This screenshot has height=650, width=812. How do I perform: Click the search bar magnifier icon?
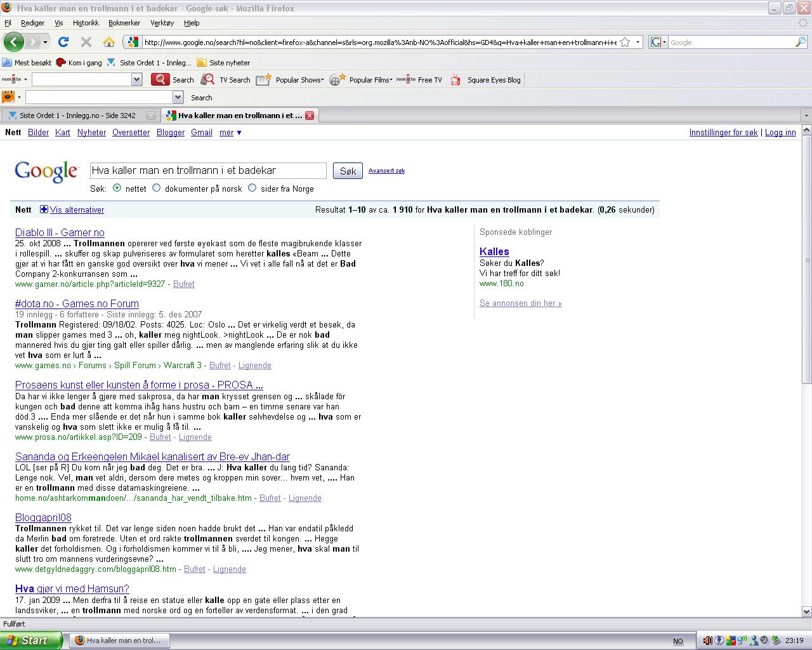point(801,42)
